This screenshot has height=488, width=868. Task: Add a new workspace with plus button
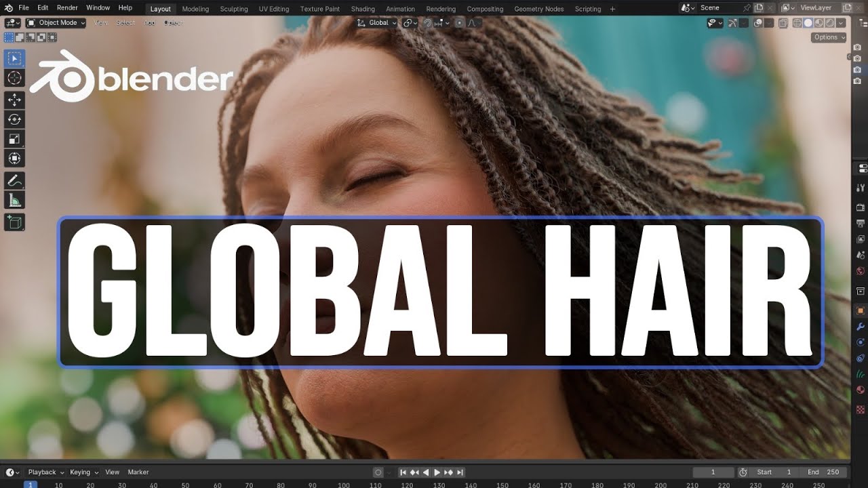coord(613,9)
